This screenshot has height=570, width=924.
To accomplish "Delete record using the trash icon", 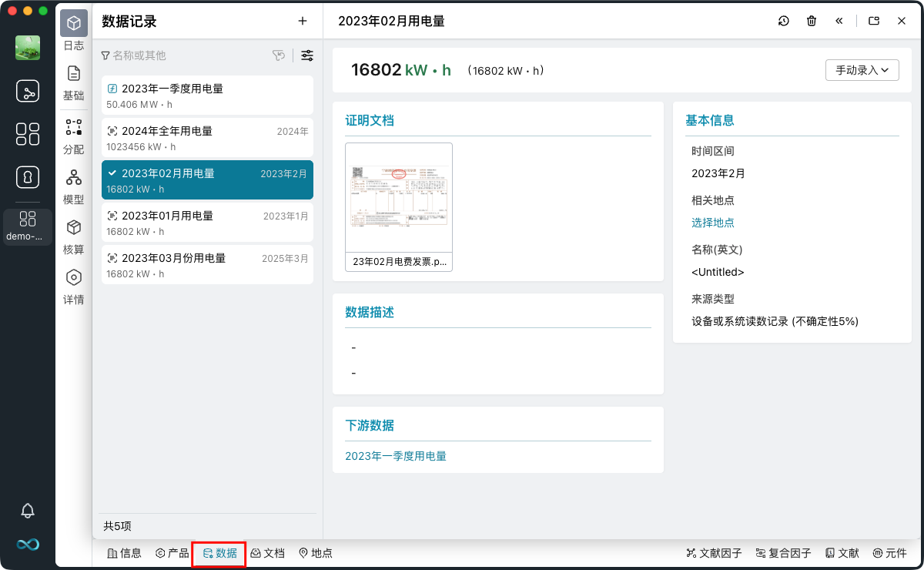I will (812, 22).
